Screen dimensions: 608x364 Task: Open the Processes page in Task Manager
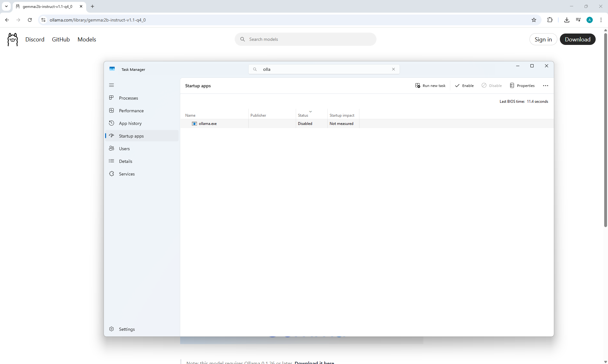point(128,98)
